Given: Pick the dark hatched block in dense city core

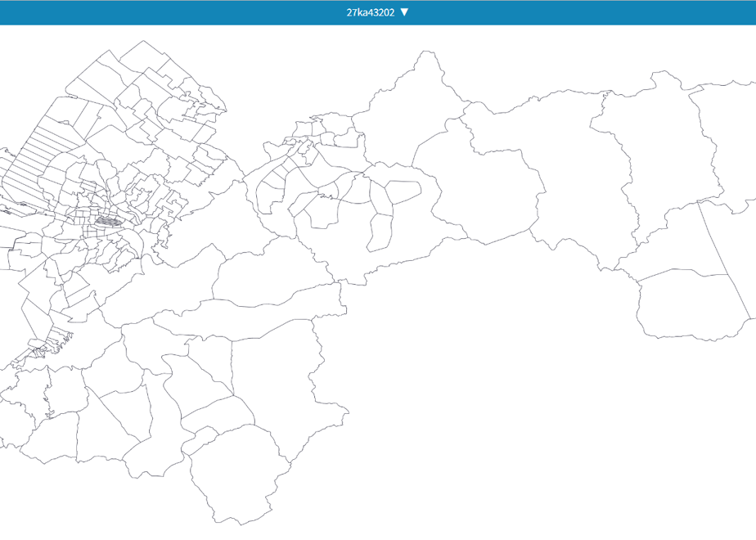Looking at the screenshot, I should [x=109, y=221].
